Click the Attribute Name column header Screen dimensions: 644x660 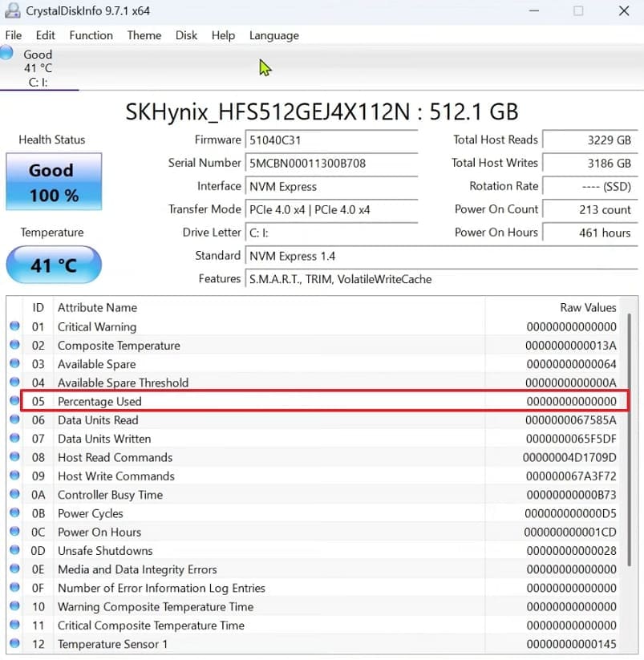(97, 308)
